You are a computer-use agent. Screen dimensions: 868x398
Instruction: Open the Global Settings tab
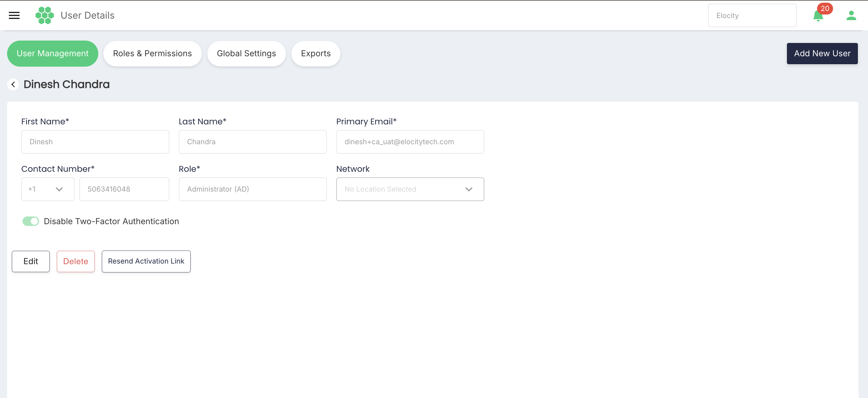pyautogui.click(x=246, y=54)
